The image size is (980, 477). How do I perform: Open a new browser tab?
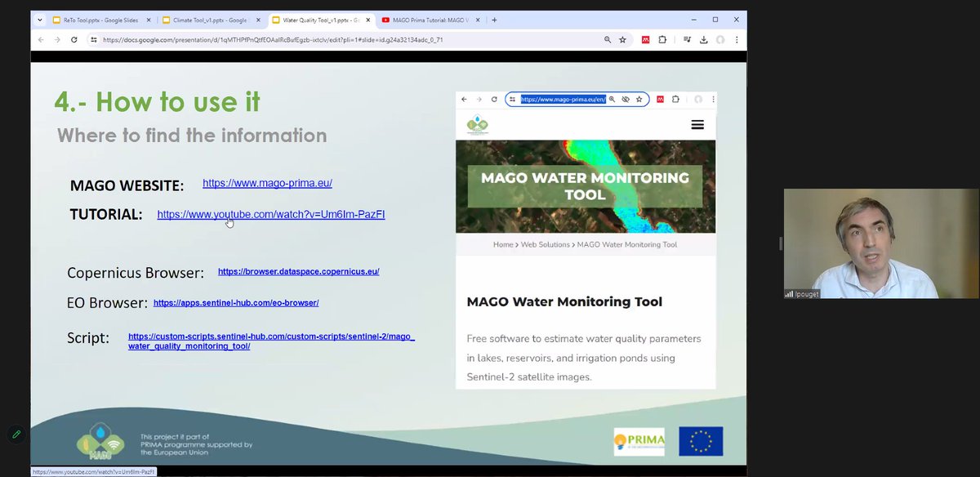point(494,20)
